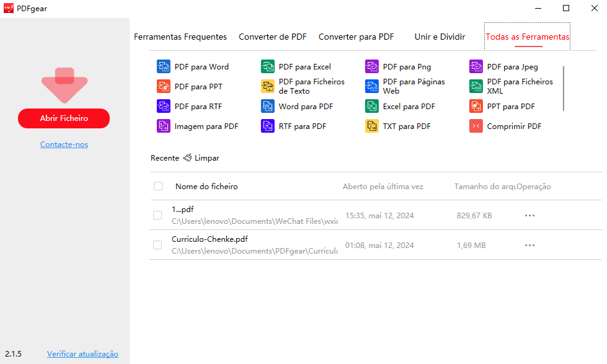This screenshot has width=607, height=364.
Task: Switch to Converter para PDF tab
Action: pyautogui.click(x=356, y=37)
